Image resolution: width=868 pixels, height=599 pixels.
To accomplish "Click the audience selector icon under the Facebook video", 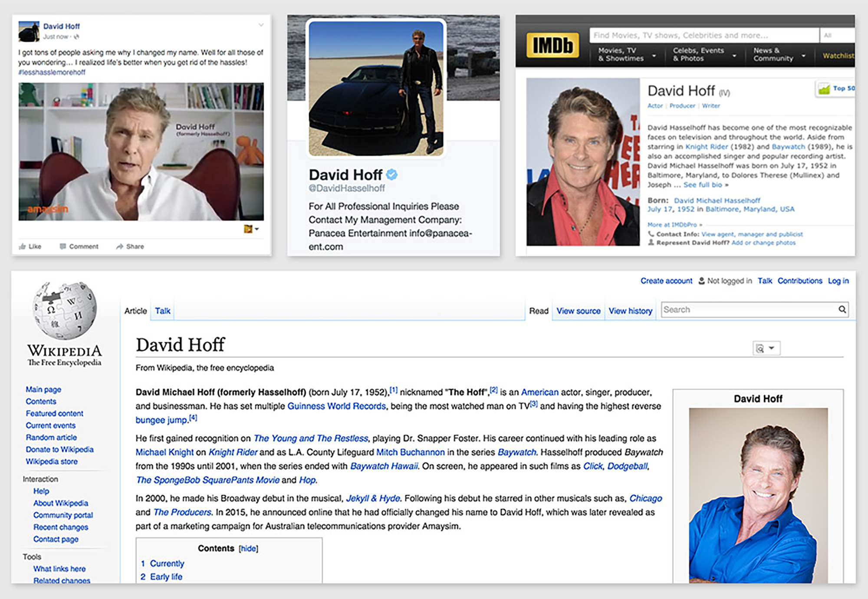I will 252,229.
